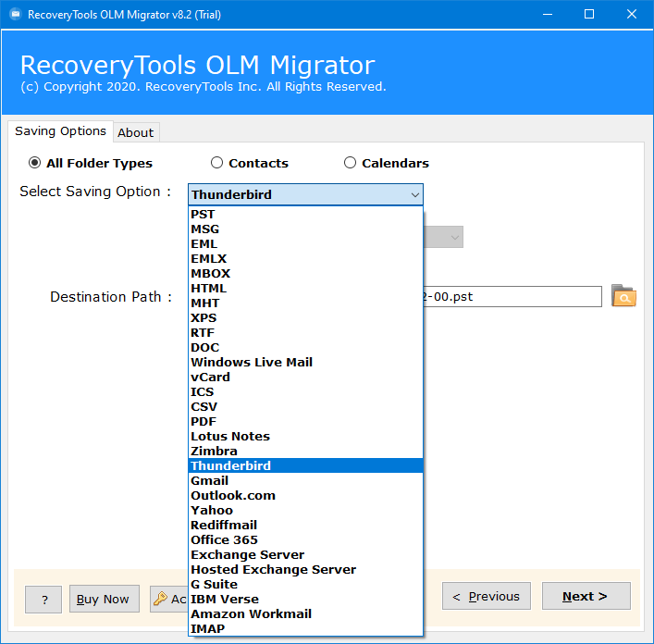Open the About tab
Screen dimensions: 654x644
click(x=136, y=132)
